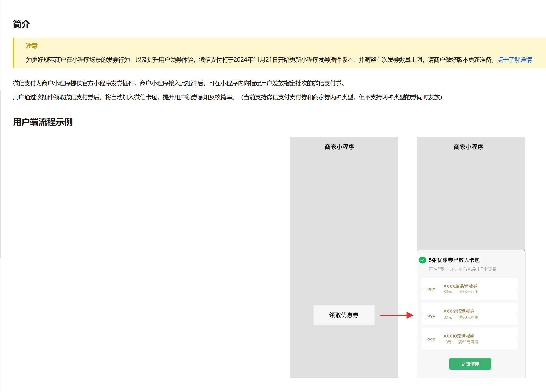
Task: Select the XXXX单品满减券 coupon title
Action: [x=460, y=286]
